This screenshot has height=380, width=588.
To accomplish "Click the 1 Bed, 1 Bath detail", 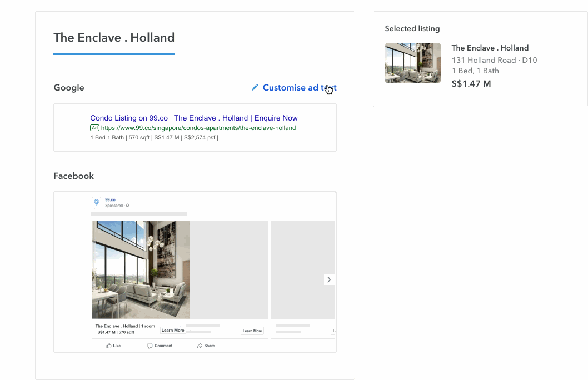I will coord(475,71).
